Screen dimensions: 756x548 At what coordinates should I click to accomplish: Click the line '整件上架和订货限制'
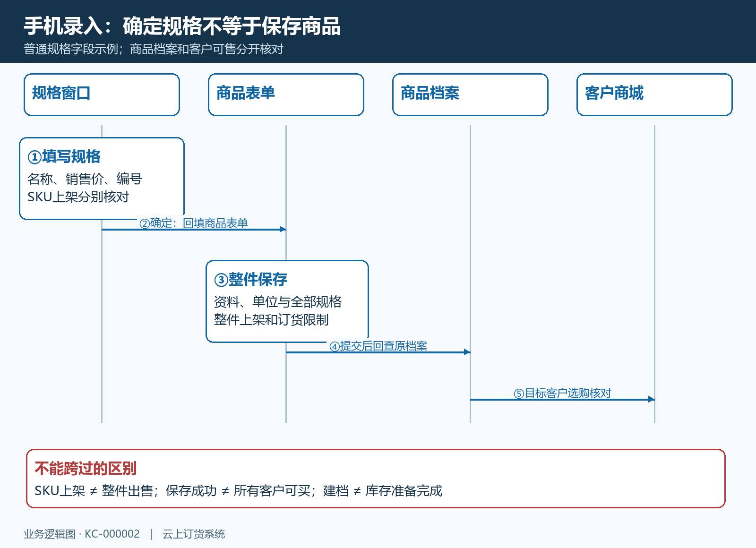[271, 320]
